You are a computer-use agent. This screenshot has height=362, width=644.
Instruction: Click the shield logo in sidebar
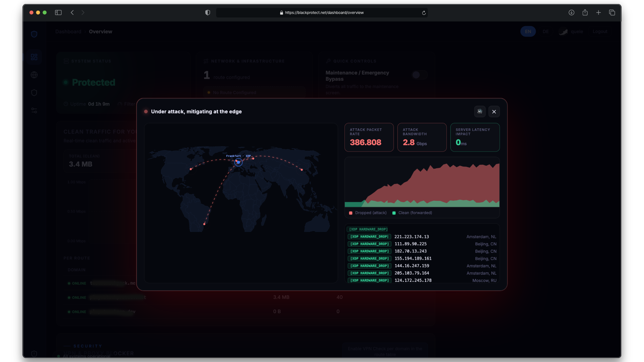(34, 34)
